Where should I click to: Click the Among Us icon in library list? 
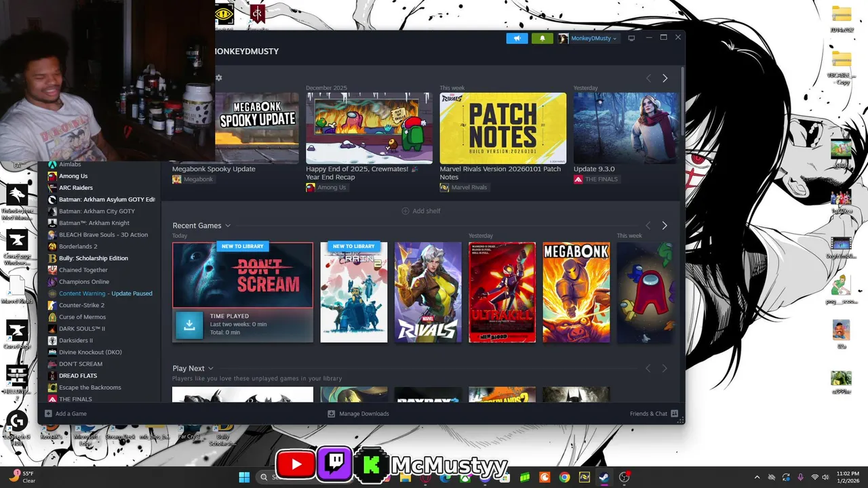(52, 176)
